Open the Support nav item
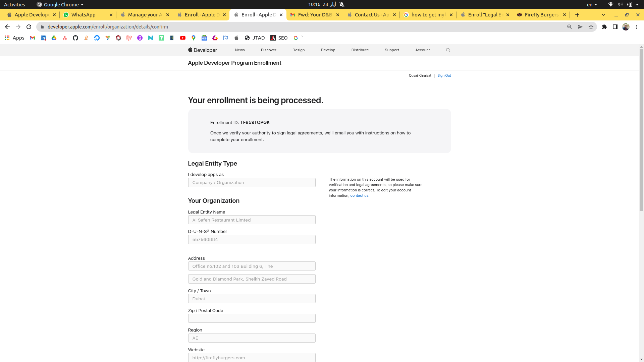 [x=392, y=50]
